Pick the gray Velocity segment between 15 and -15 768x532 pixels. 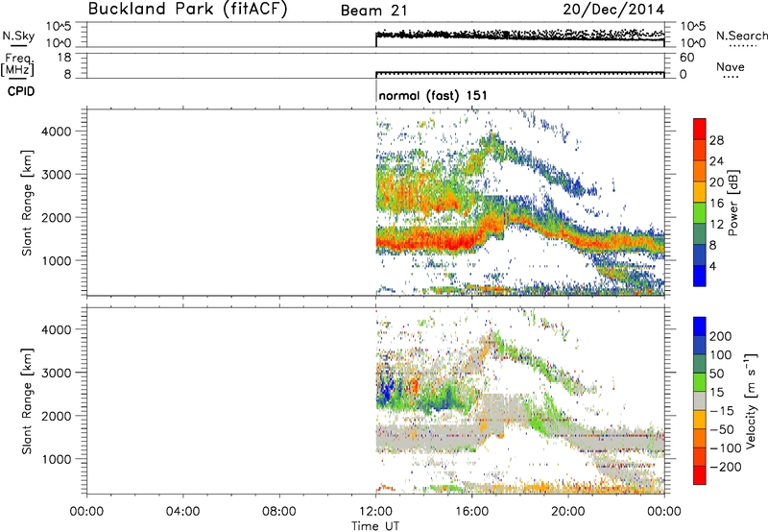click(x=700, y=400)
